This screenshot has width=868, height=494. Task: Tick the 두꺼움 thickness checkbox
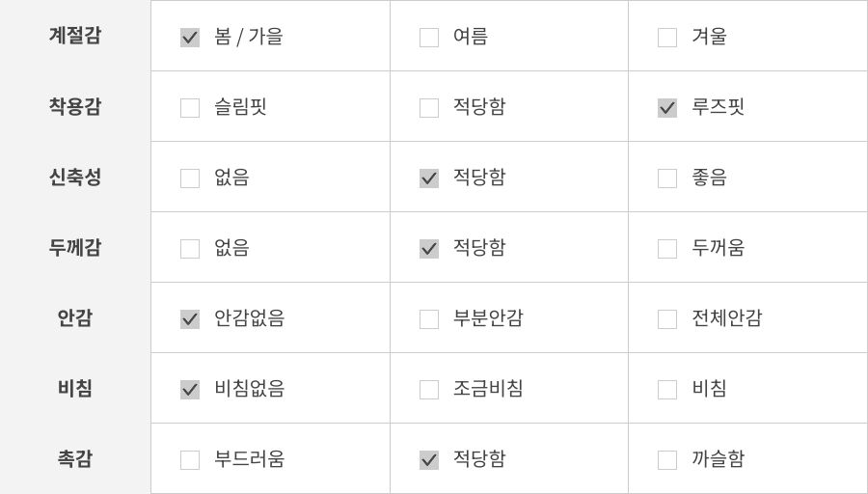[x=667, y=249]
